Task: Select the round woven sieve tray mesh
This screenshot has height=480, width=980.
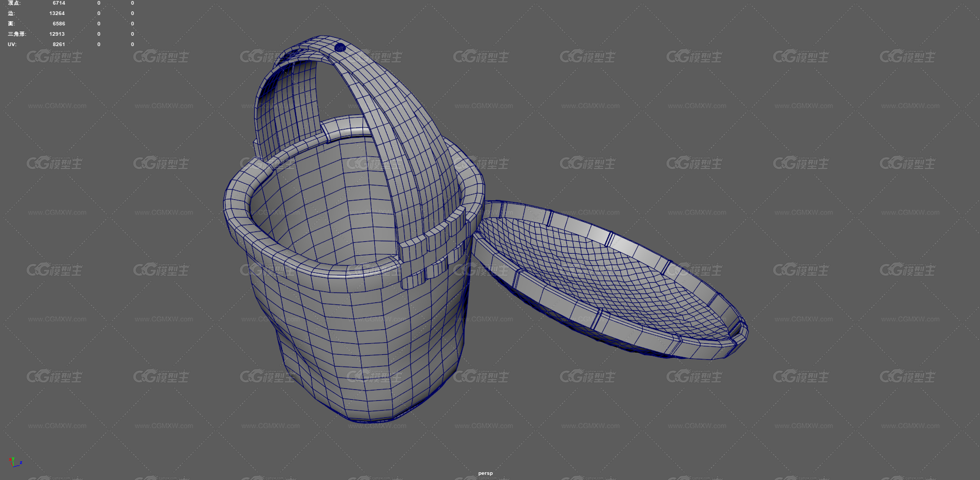Action: pyautogui.click(x=611, y=280)
